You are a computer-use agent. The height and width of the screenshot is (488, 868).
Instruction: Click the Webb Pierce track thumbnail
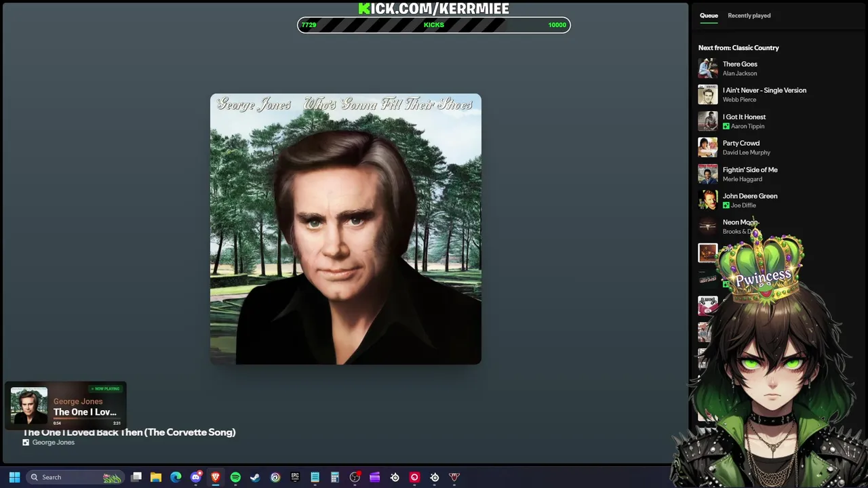click(708, 95)
